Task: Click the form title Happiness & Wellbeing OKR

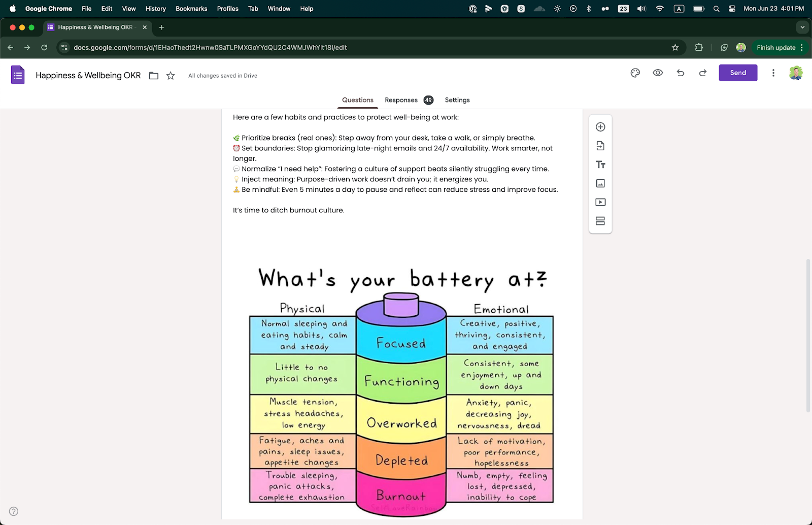Action: [x=88, y=76]
